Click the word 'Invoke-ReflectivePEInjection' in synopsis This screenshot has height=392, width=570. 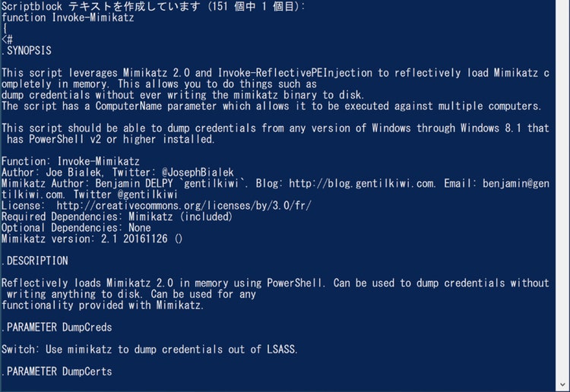pos(295,73)
